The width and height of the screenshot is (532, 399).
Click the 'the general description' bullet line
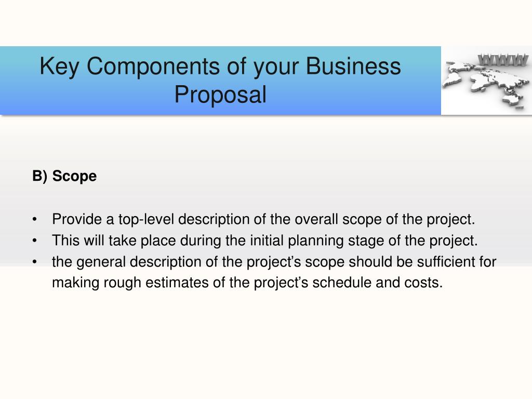tap(274, 262)
